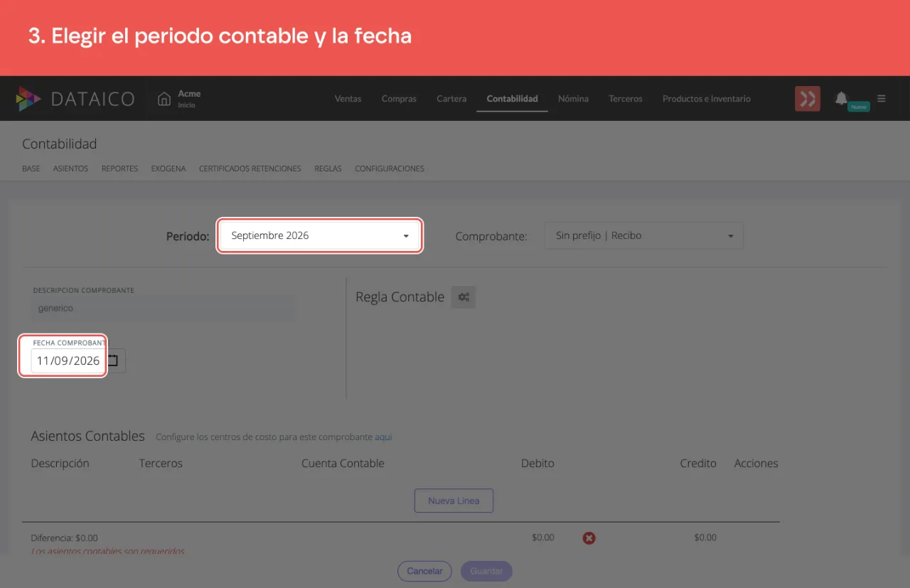Click the 'Terceros' column header
The width and height of the screenshot is (910, 588).
click(161, 464)
